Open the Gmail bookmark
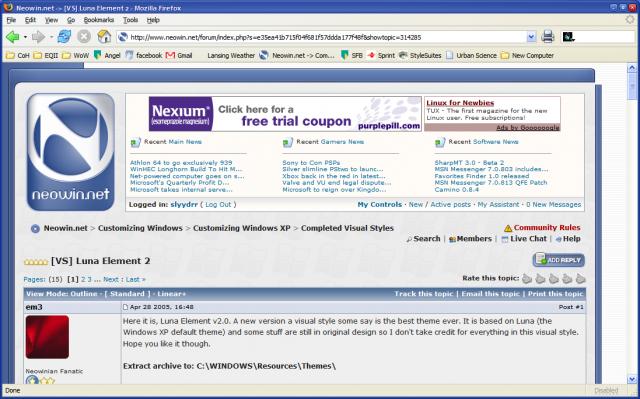 click(179, 55)
